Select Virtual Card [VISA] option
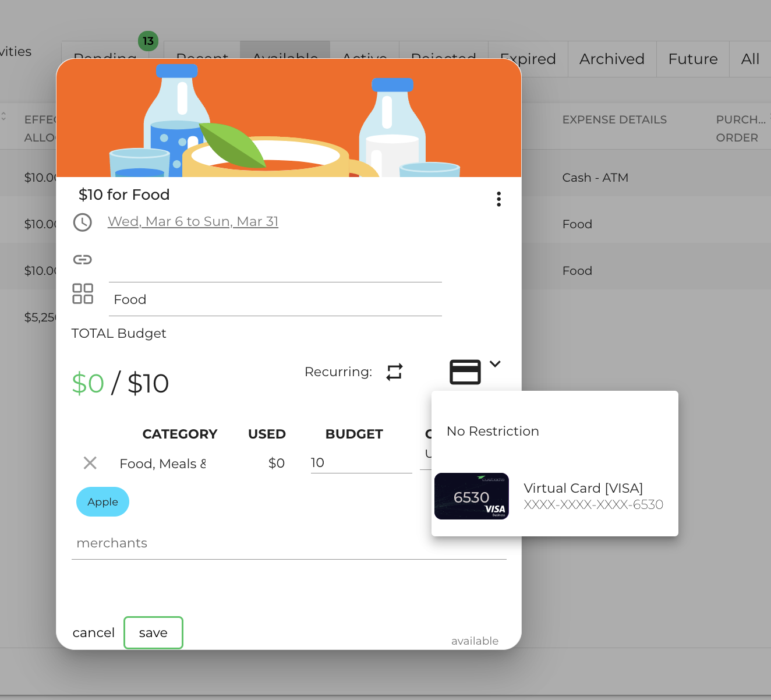771x700 pixels. coord(555,496)
